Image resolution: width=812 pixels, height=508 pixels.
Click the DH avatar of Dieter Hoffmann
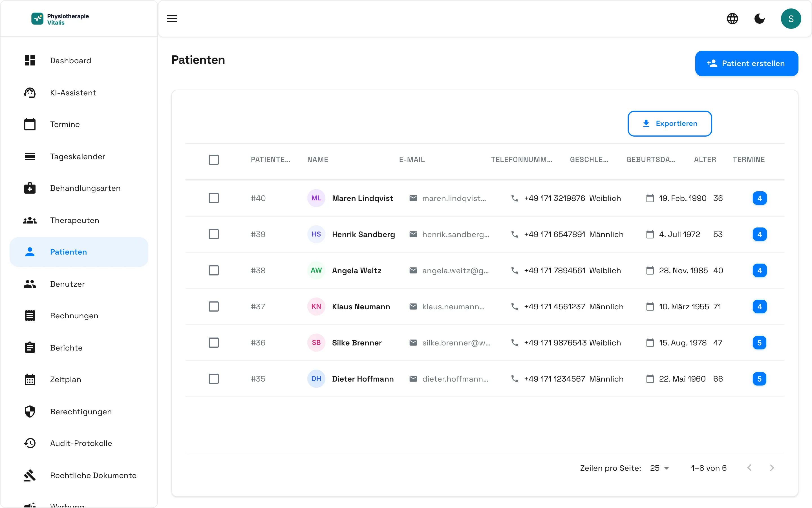tap(316, 379)
